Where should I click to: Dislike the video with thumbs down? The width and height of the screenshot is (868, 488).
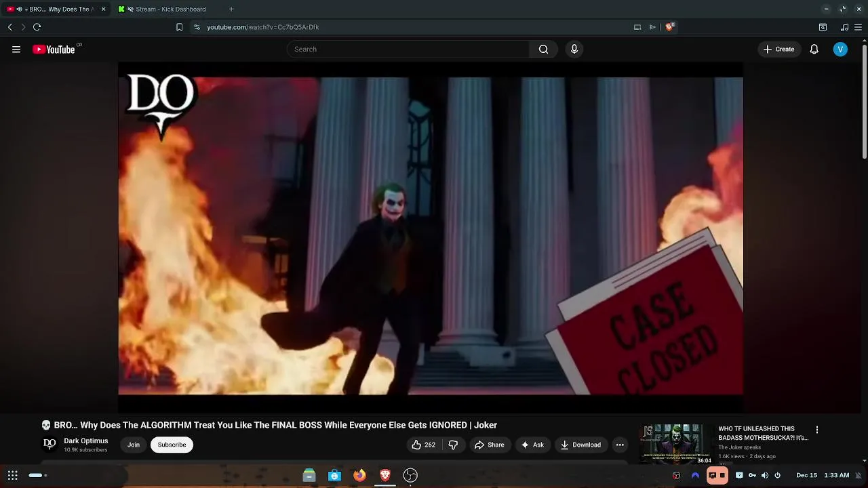453,445
